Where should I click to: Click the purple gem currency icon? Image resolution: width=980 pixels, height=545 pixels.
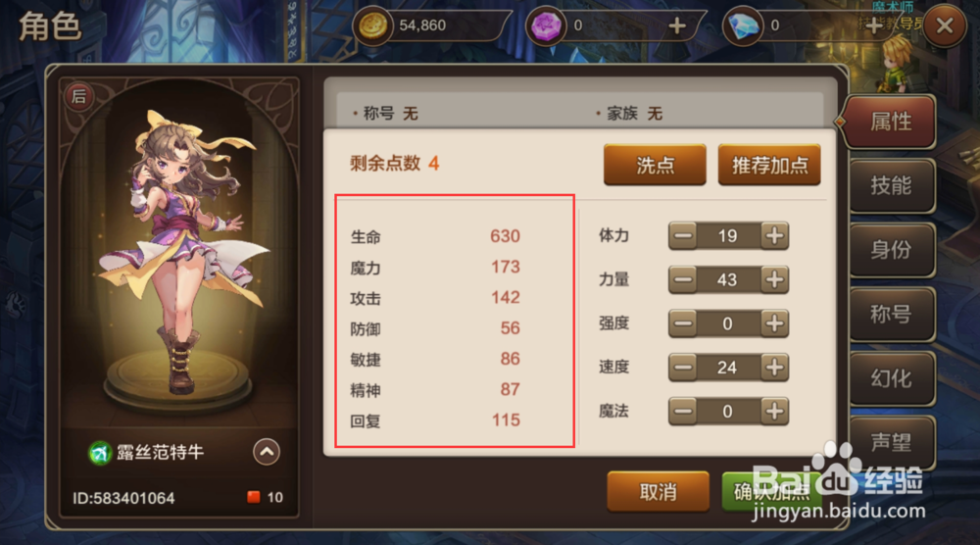click(546, 26)
